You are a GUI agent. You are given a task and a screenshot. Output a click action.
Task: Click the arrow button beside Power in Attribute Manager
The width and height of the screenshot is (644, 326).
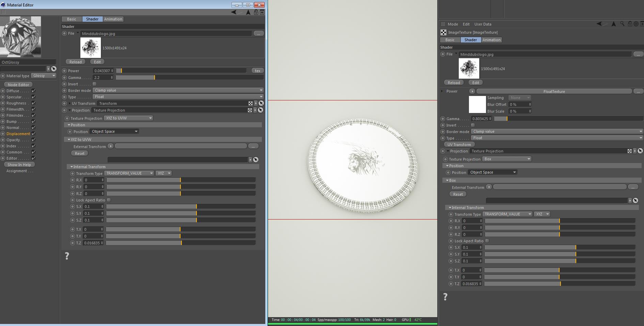coord(472,91)
